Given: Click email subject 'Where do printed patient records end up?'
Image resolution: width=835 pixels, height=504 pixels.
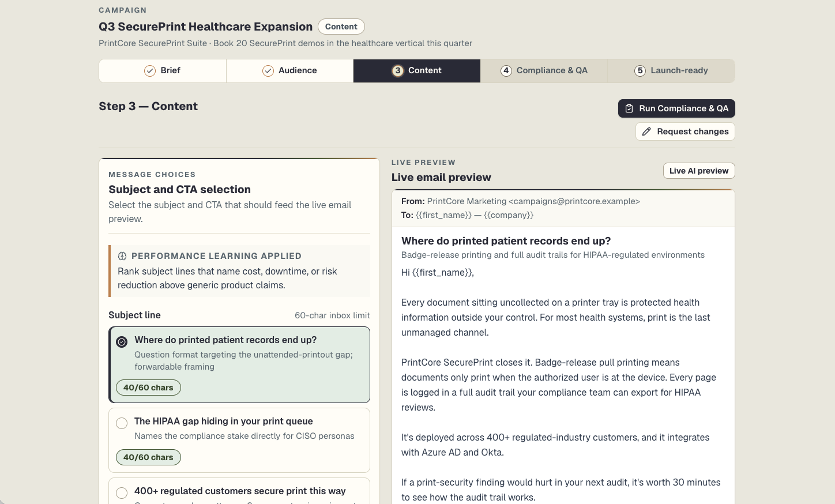Looking at the screenshot, I should pos(506,241).
